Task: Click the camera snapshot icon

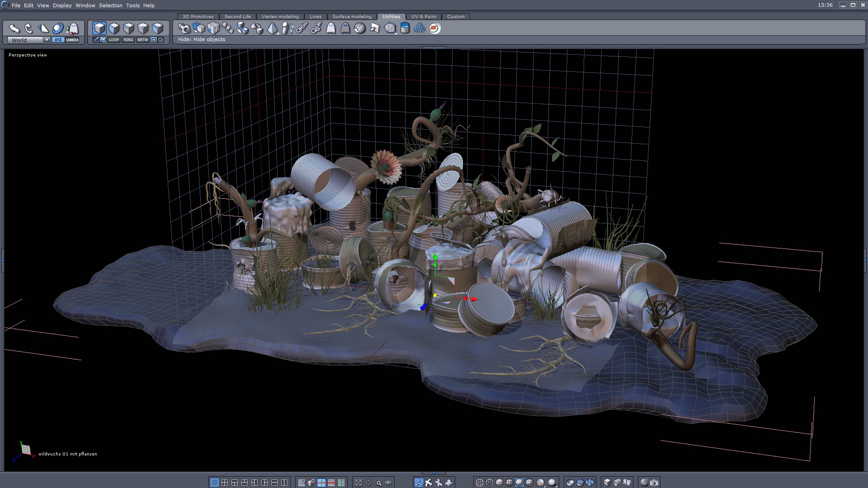Action: (x=654, y=483)
